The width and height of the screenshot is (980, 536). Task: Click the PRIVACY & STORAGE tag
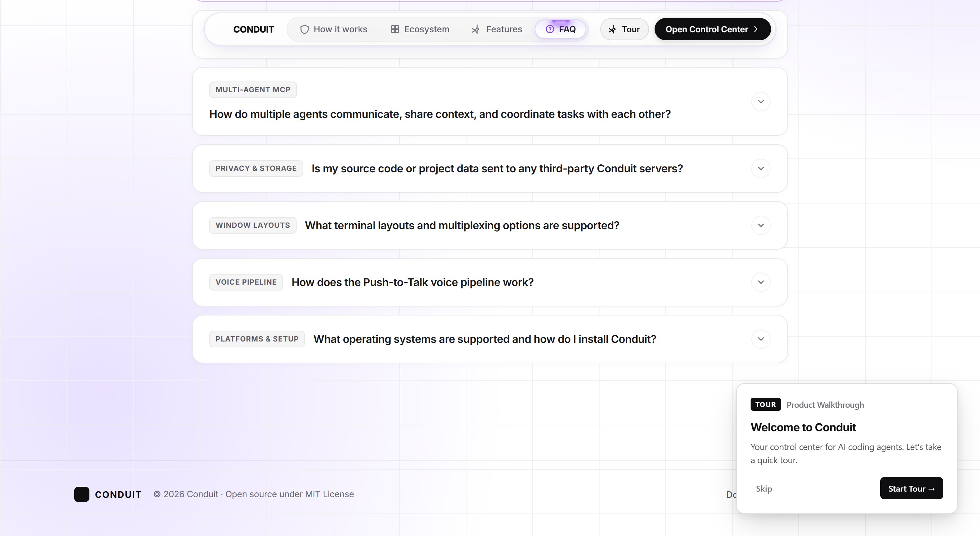256,168
